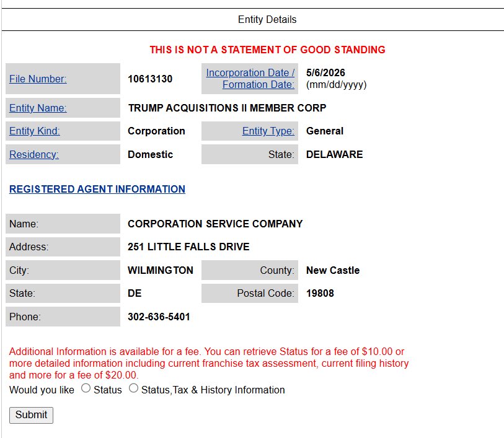Click the Postal Code label
The height and width of the screenshot is (438, 504).
(x=265, y=293)
